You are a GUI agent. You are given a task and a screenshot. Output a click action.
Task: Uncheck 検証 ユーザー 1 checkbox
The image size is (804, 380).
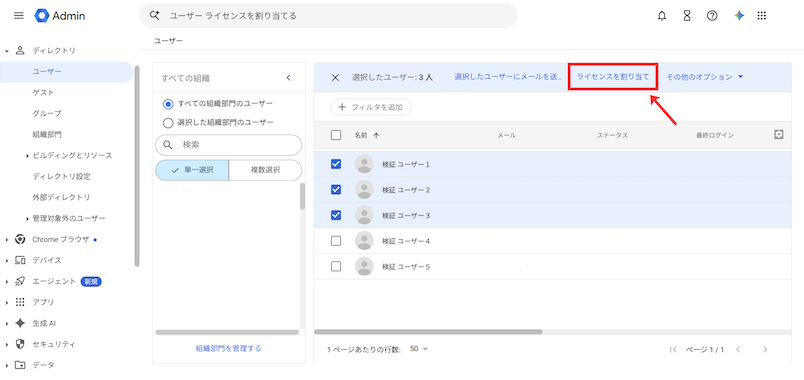(x=336, y=164)
